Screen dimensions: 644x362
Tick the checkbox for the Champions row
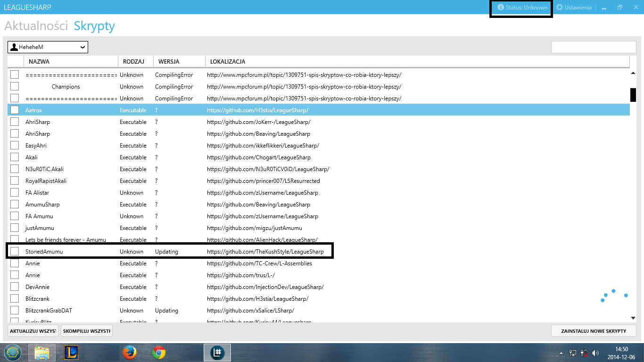point(15,86)
